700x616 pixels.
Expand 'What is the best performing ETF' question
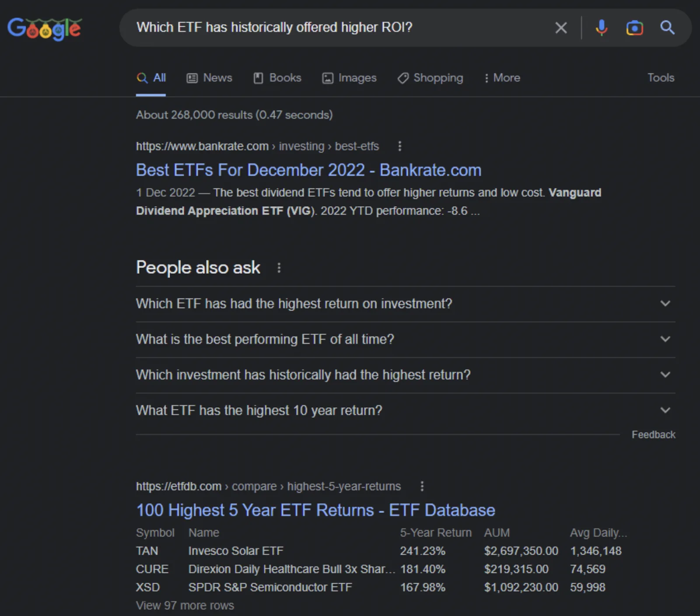pos(406,339)
